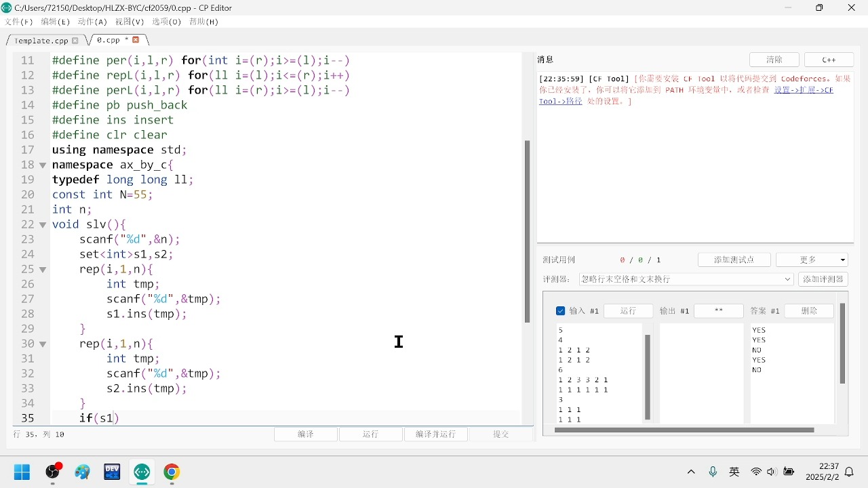Open the 更多 dropdown
Screen dimensions: 868x488
812,260
